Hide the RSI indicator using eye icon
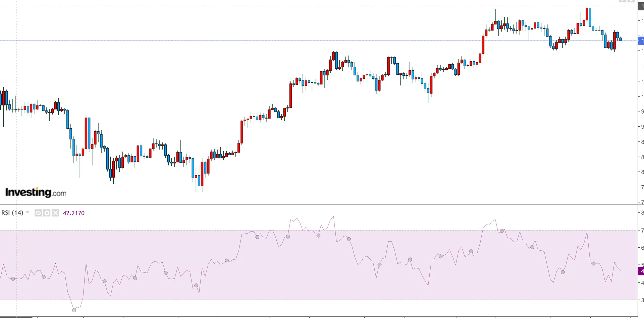 point(38,213)
